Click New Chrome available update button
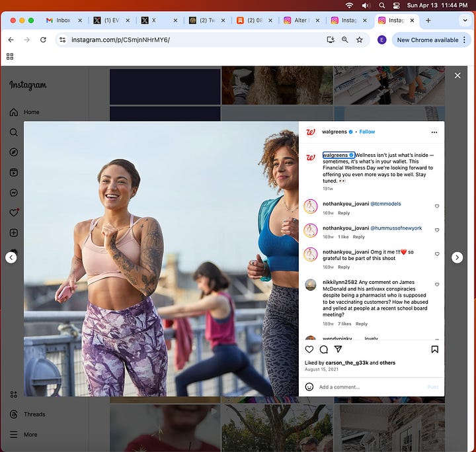Image resolution: width=476 pixels, height=452 pixels. [x=428, y=40]
